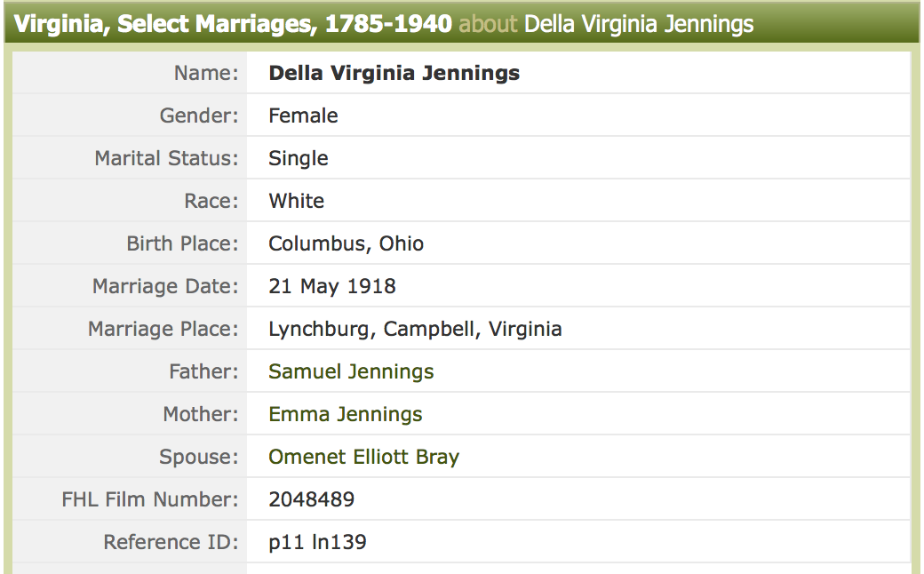Click the place Lynchburg, Campbell, Virginia
The width and height of the screenshot is (924, 574).
(415, 329)
